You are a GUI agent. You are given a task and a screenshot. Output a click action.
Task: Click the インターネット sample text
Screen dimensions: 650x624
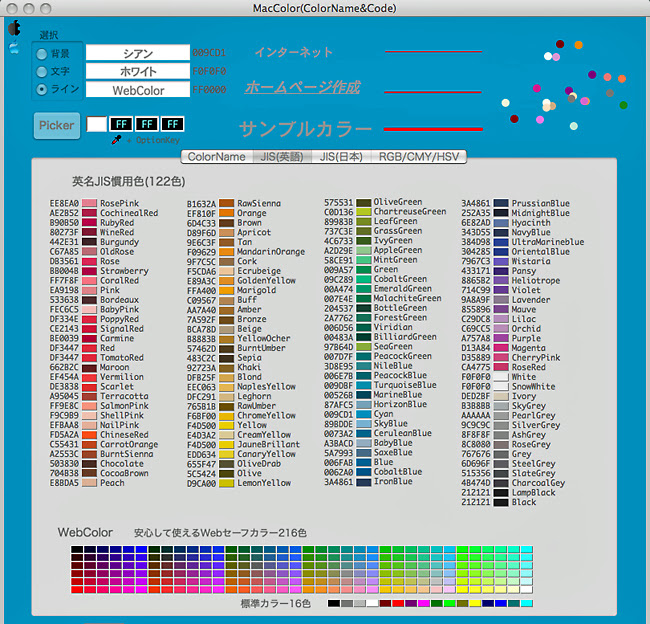pos(293,52)
